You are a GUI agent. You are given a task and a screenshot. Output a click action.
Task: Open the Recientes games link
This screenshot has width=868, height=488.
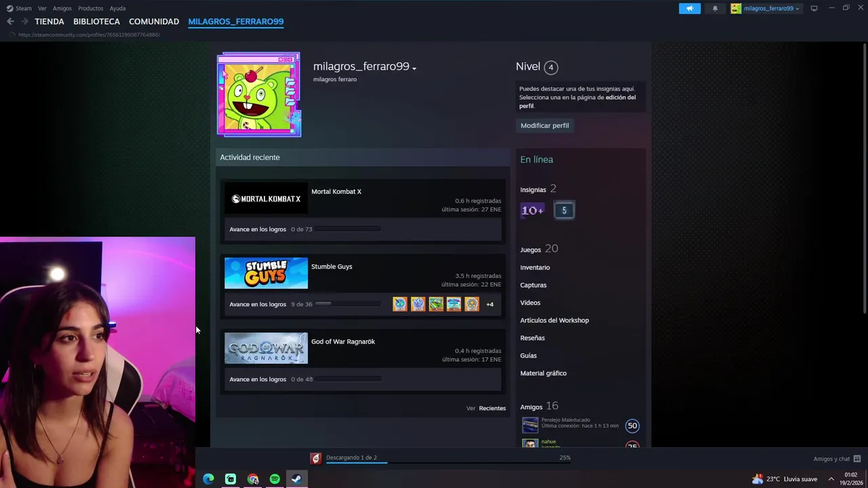pos(492,408)
